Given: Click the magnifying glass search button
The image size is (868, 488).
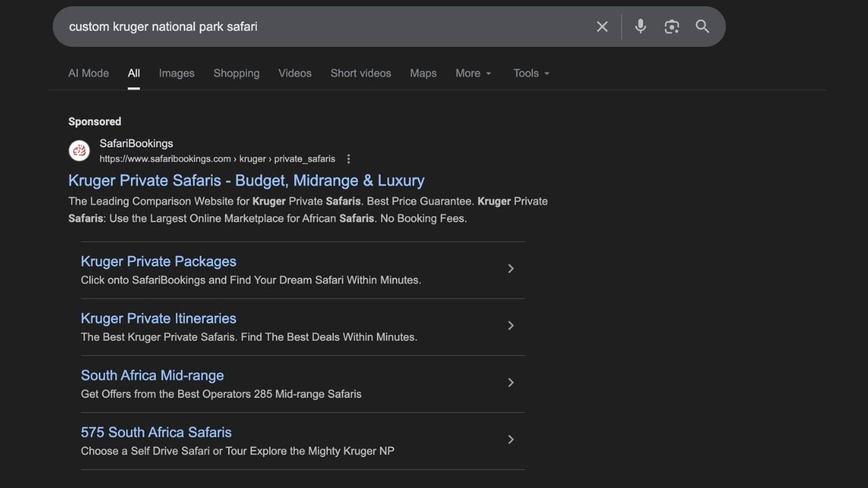Looking at the screenshot, I should click(x=703, y=26).
